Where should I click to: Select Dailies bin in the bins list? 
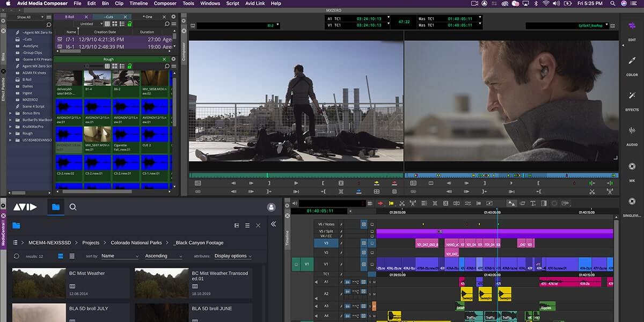tap(27, 86)
